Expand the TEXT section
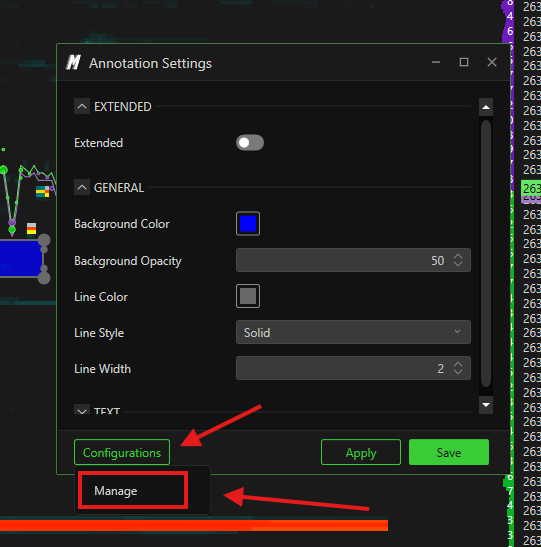Screen dimensions: 541x547 [x=82, y=411]
